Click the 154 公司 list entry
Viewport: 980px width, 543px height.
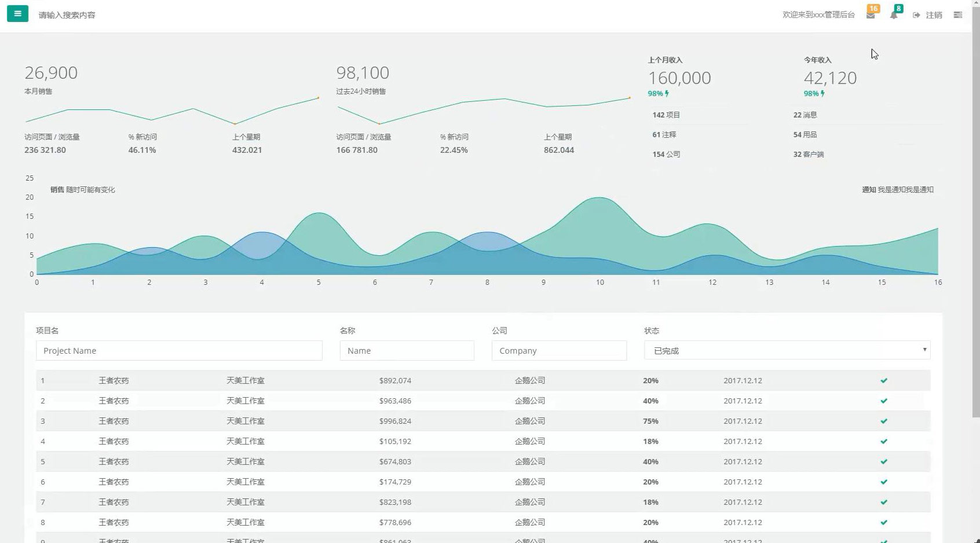(x=666, y=155)
